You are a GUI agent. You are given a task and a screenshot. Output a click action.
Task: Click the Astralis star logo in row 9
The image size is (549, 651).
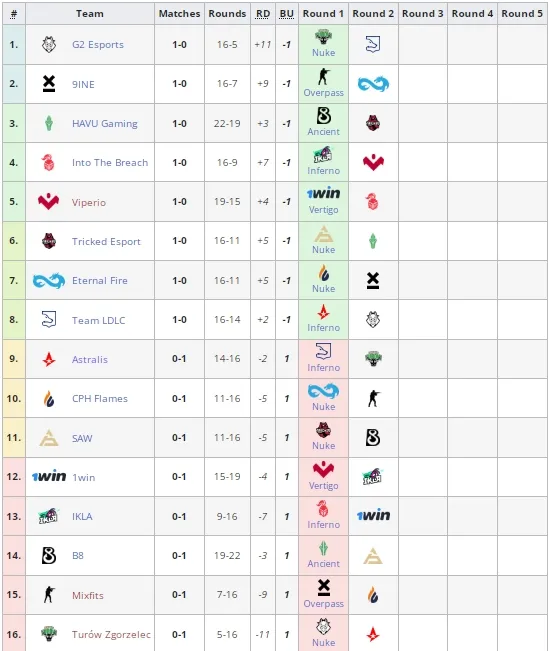pos(49,359)
